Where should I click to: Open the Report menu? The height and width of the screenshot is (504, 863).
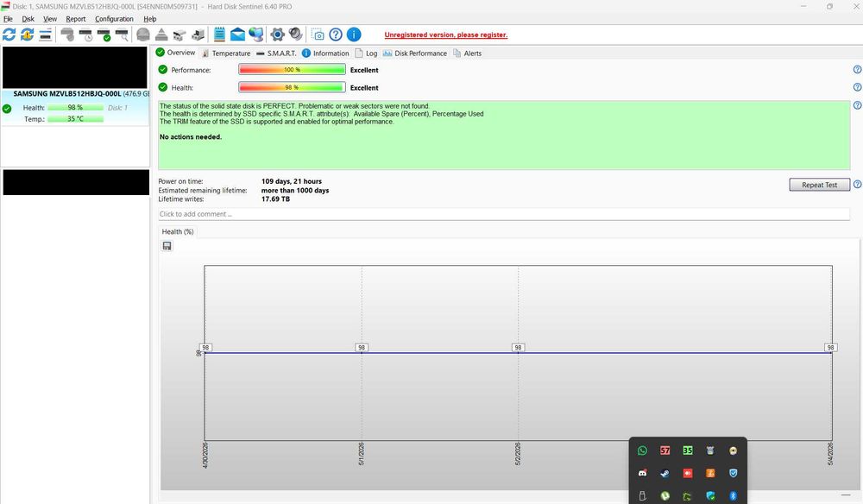coord(76,19)
